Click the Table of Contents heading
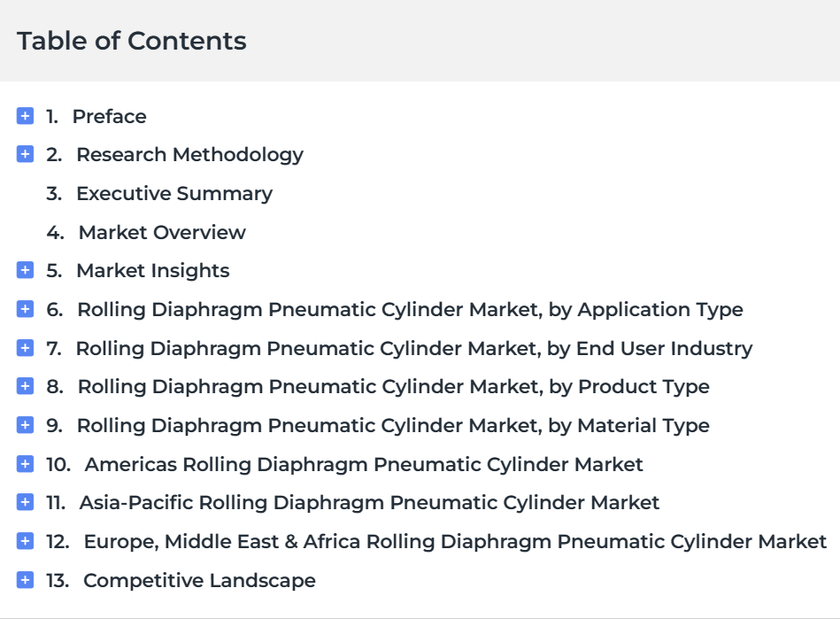 (132, 41)
